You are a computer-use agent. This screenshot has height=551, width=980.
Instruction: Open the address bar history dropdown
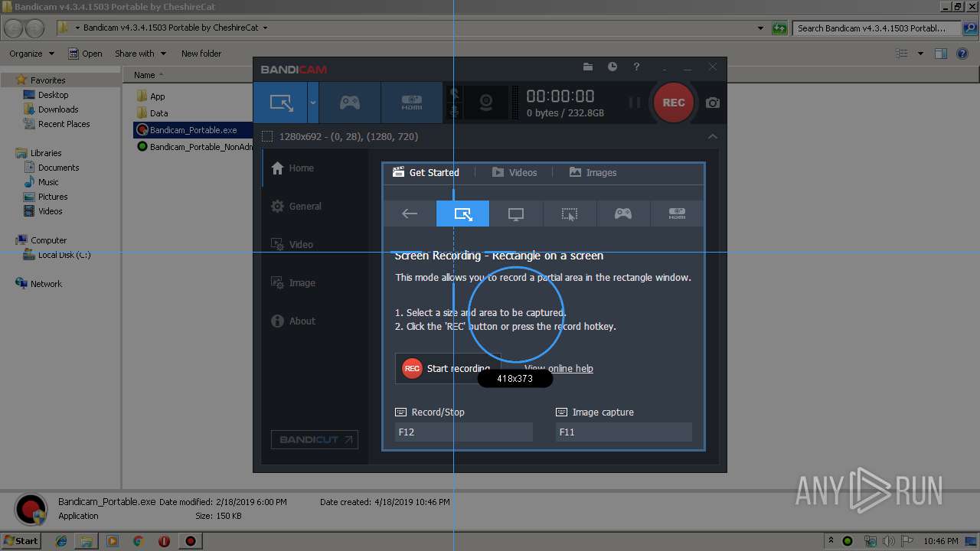[760, 28]
